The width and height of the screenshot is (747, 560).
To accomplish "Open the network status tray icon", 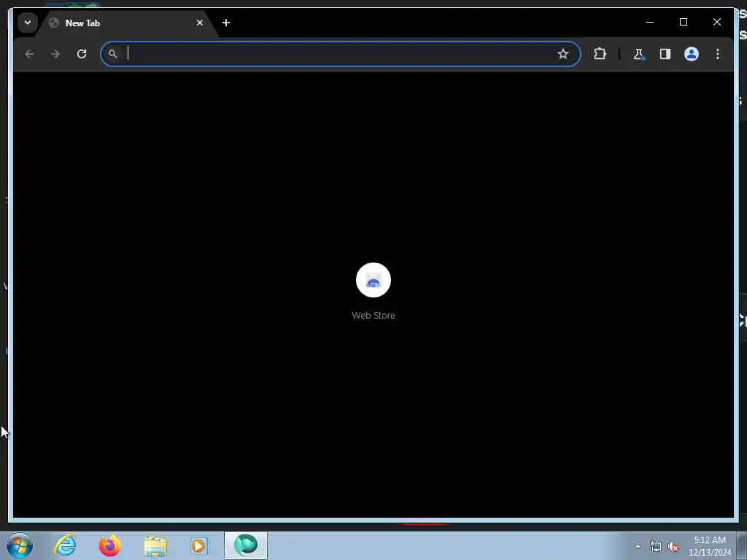I will point(656,547).
